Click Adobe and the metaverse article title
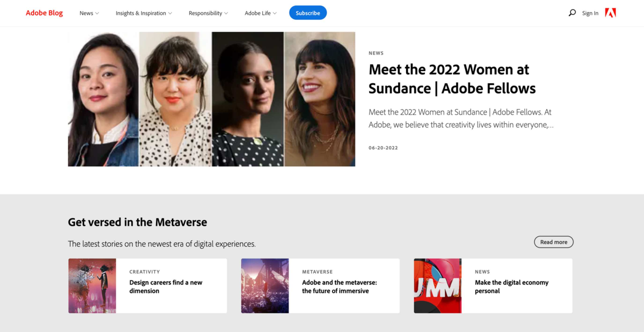This screenshot has height=332, width=644. tap(339, 287)
